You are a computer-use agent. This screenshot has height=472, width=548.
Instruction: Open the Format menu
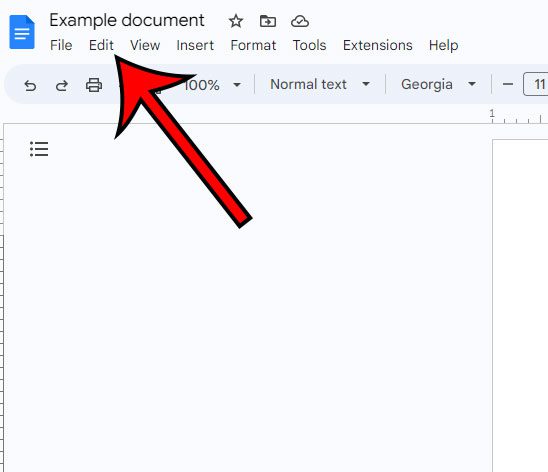pyautogui.click(x=253, y=45)
